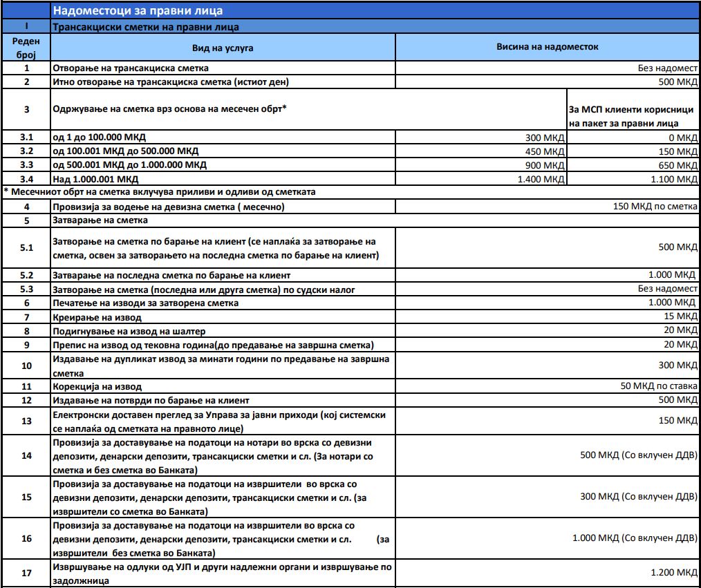Select the 'од 100.001 МКД до 500.000 МКД' cell

click(x=129, y=151)
